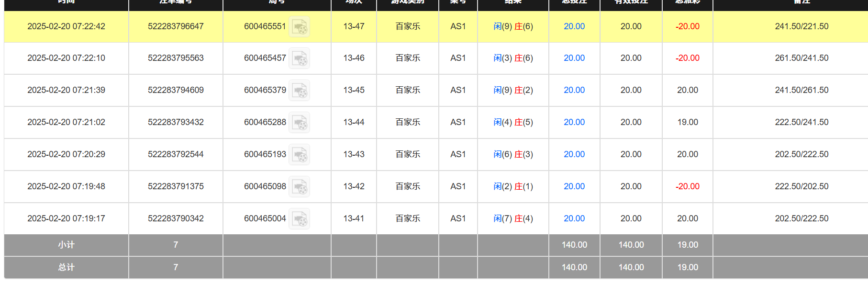Click blue 20.00 bet link in row 13-41
Viewport: 868px width, 287px height.
pos(574,218)
